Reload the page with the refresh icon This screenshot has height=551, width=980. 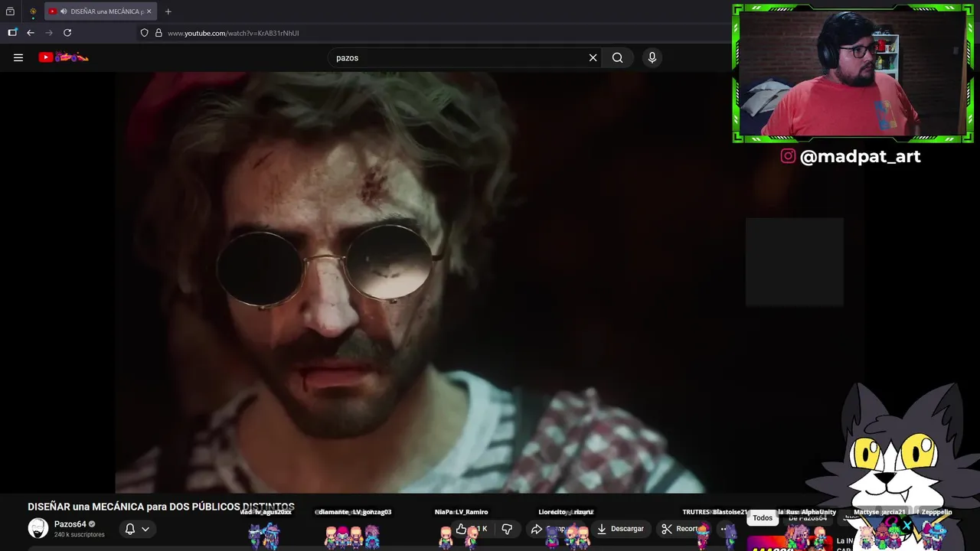point(67,33)
